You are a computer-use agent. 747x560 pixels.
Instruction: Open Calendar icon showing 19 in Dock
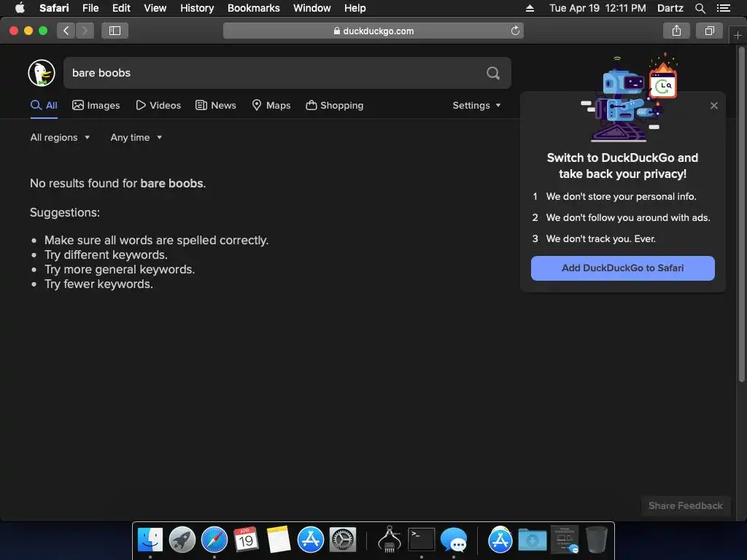pyautogui.click(x=247, y=540)
